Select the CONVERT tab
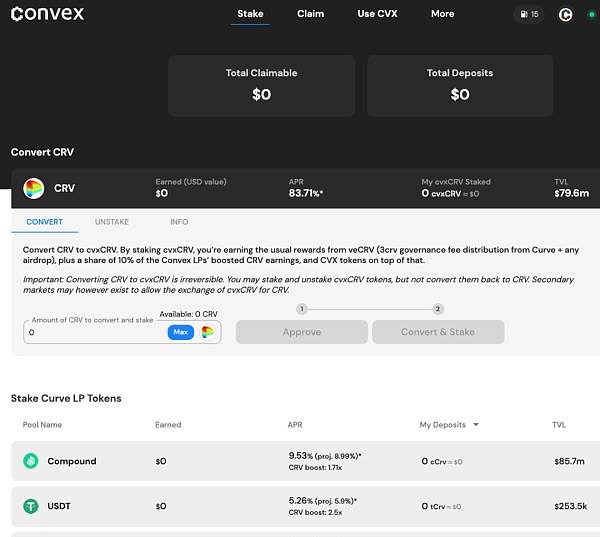This screenshot has height=537, width=600. click(x=45, y=222)
